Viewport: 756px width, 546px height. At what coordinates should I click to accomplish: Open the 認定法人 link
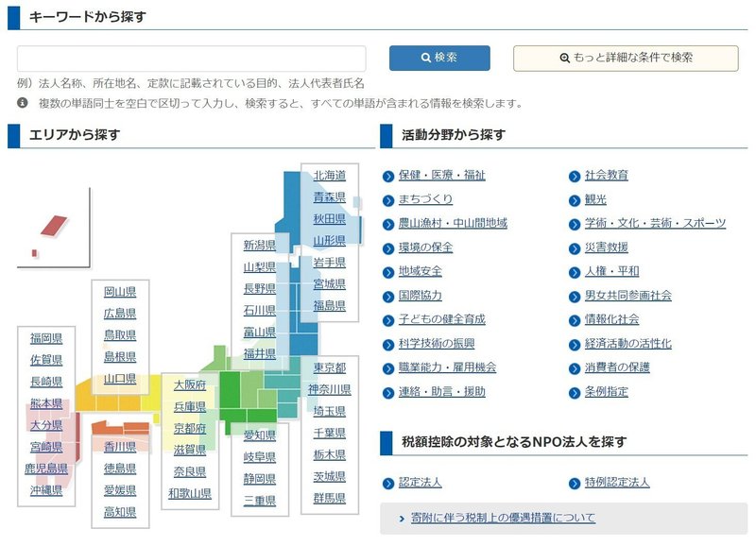[x=421, y=483]
